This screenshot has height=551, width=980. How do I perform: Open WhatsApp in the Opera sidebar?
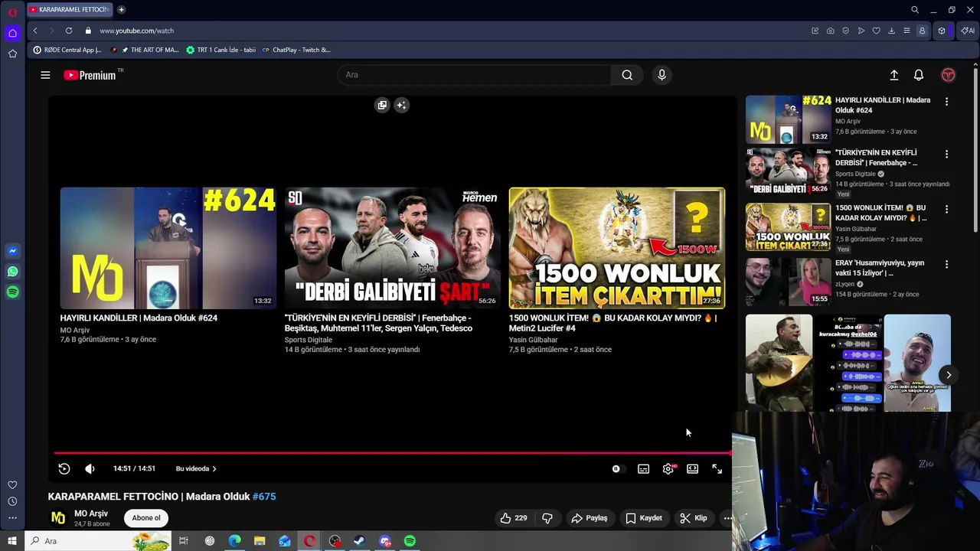click(x=12, y=272)
